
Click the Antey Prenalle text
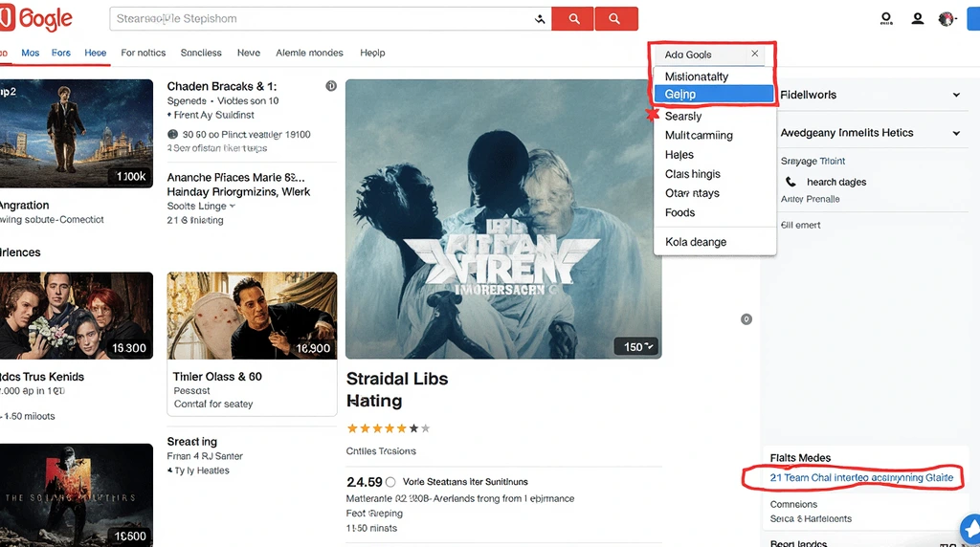tap(810, 199)
